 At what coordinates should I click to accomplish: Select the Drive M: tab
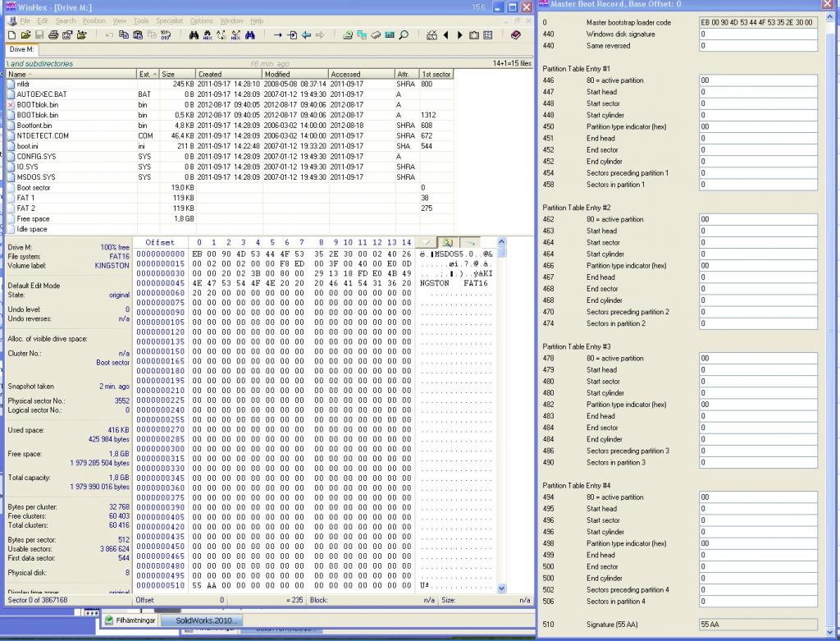[21, 50]
